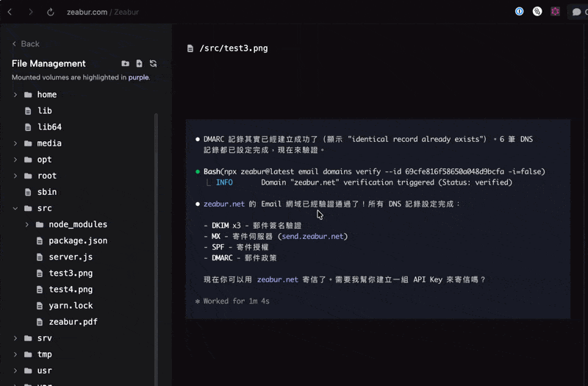Image resolution: width=588 pixels, height=386 pixels.
Task: Collapse the src folder
Action: pos(15,208)
